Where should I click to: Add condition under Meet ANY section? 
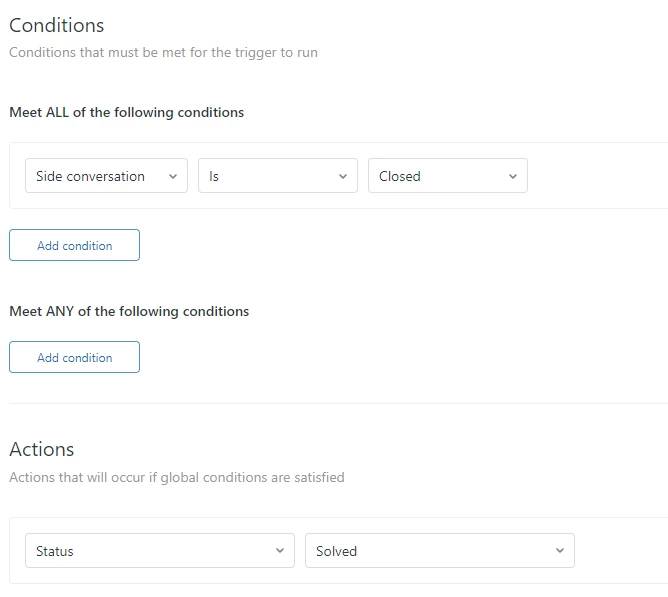[74, 357]
